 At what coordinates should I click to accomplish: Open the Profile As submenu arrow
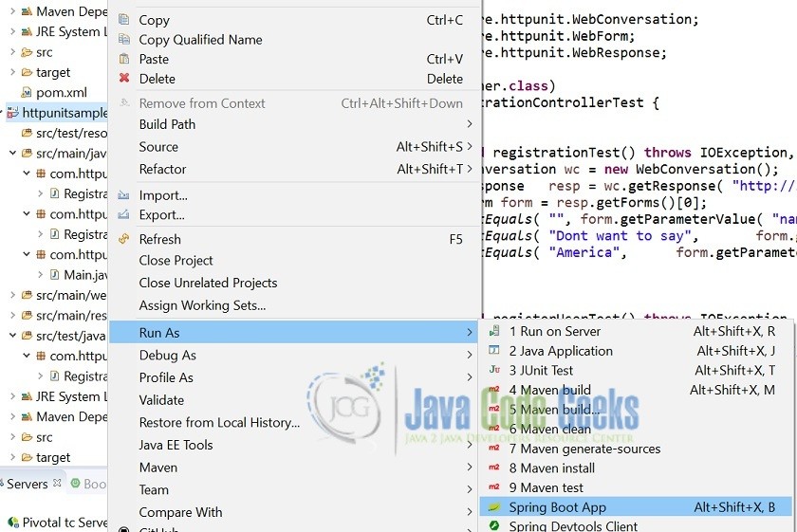point(469,377)
